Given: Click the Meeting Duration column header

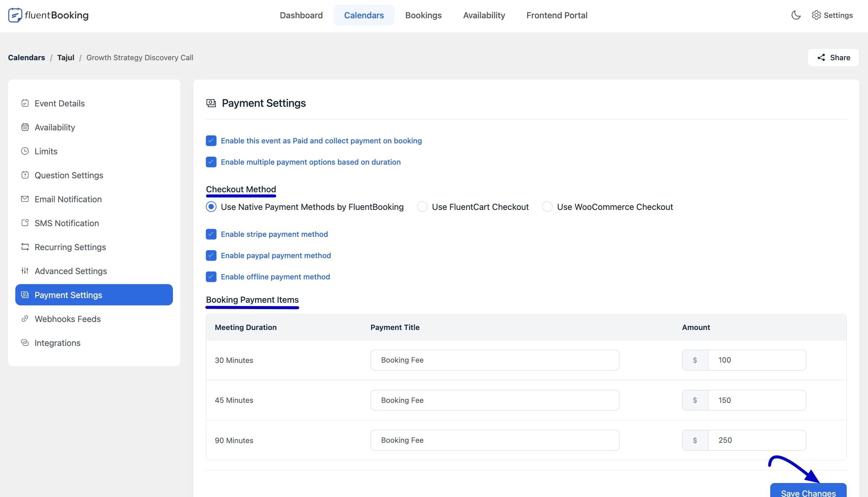Looking at the screenshot, I should (246, 327).
